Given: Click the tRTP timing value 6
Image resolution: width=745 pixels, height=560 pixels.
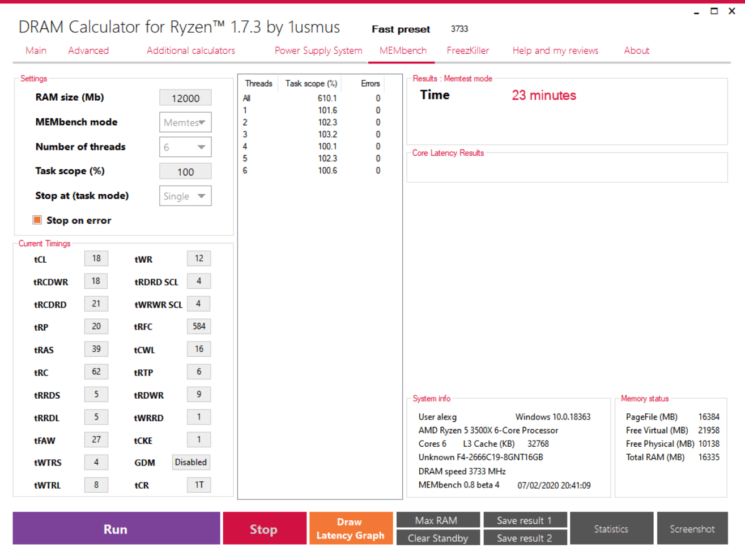Looking at the screenshot, I should click(x=199, y=371).
